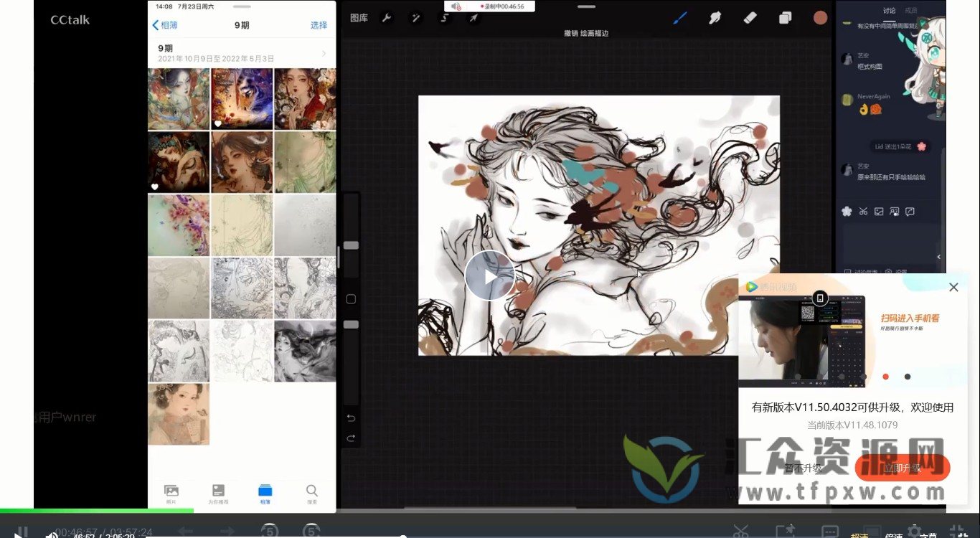The image size is (980, 538).
Task: Open the flower bouquet painting thumbnail
Action: pyautogui.click(x=179, y=225)
